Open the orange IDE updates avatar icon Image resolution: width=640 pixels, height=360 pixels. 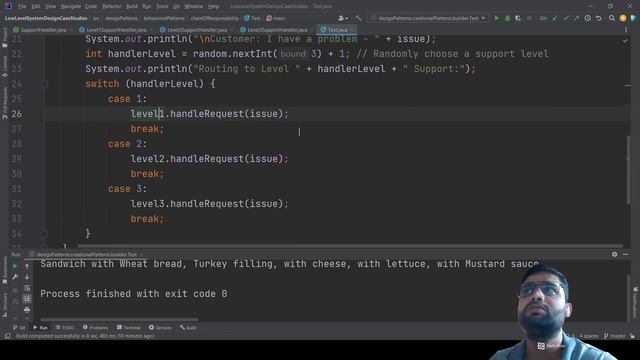[622, 18]
